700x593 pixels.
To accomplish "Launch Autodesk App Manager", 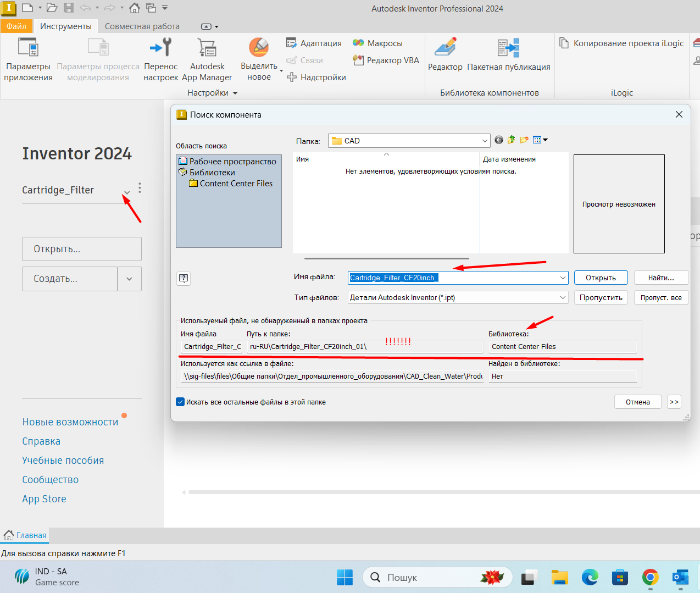I will pyautogui.click(x=207, y=59).
